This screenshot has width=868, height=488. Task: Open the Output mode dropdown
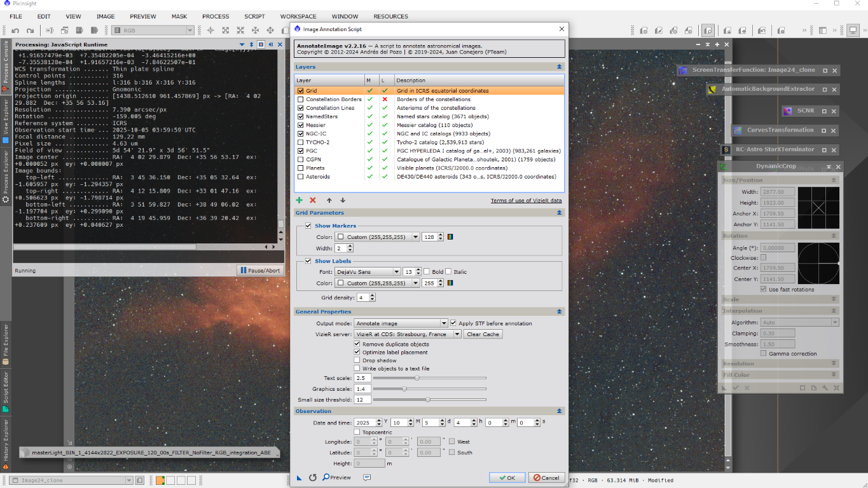[401, 323]
